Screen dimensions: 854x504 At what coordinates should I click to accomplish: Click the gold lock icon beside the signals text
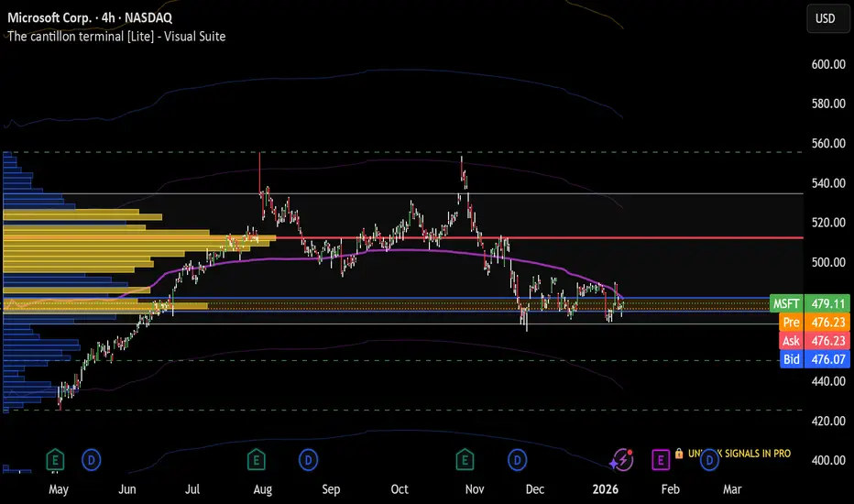click(679, 454)
